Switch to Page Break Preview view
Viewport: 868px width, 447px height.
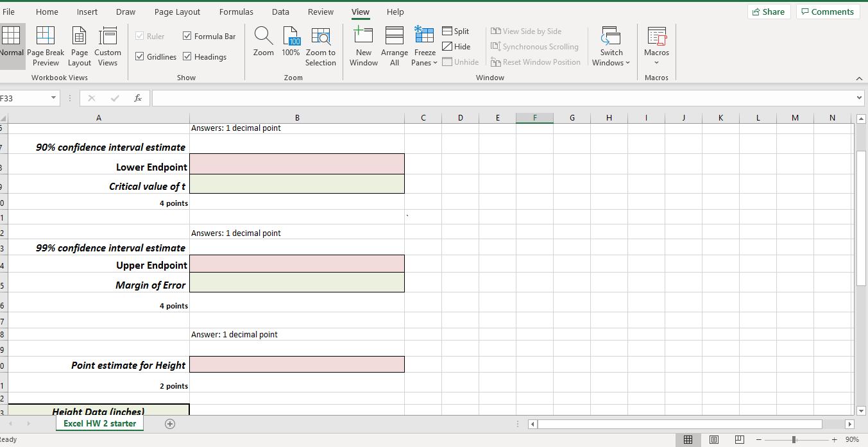tap(46, 44)
